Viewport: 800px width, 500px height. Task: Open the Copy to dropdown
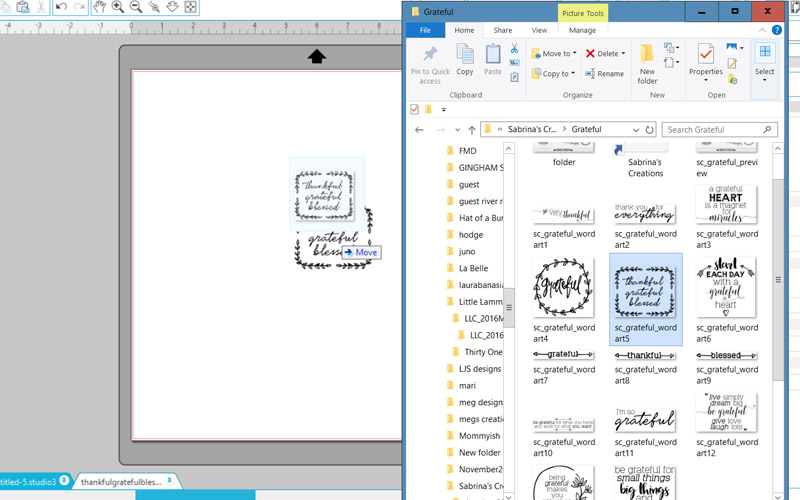(x=554, y=73)
